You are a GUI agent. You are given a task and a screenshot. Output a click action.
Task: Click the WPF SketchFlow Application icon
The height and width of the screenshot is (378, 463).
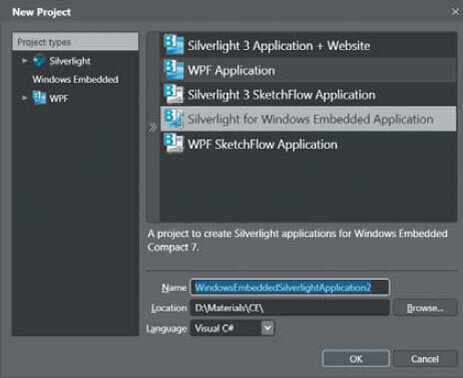click(x=174, y=143)
